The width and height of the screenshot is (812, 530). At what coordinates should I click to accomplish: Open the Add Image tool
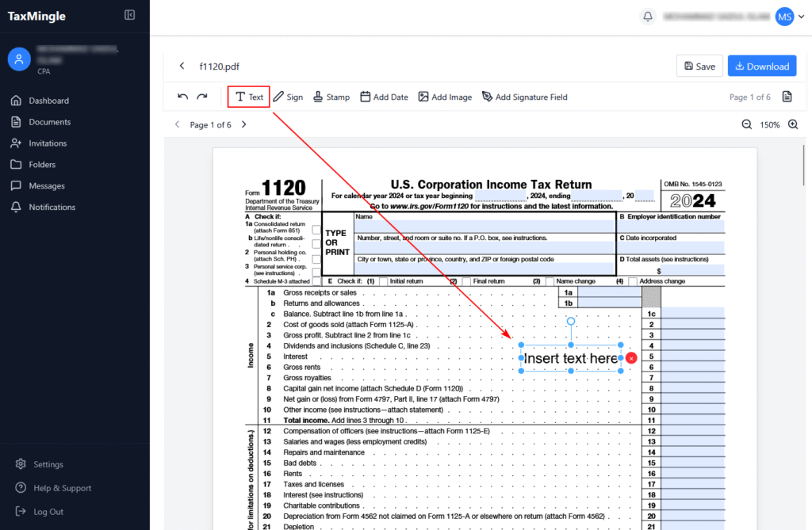[x=445, y=97]
